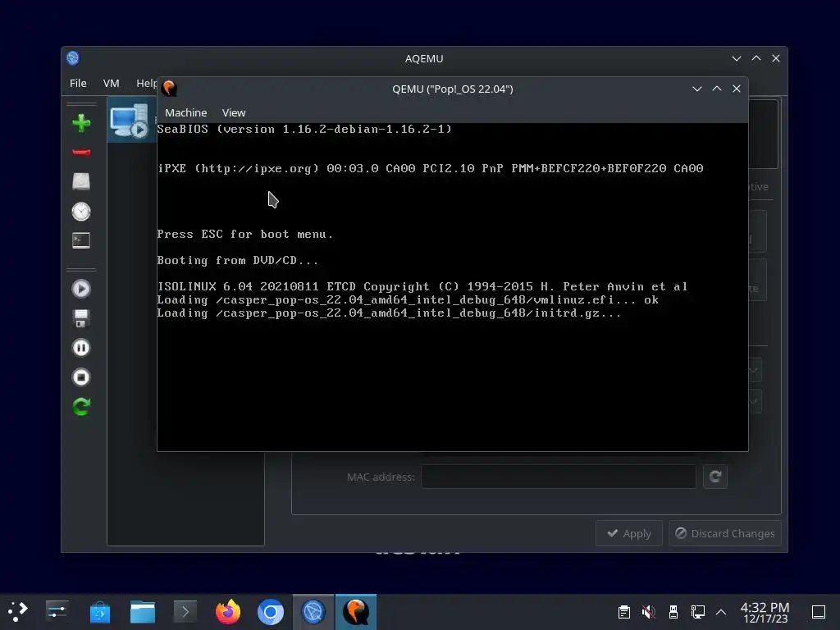Switch to QEMU task in taskbar
840x630 pixels.
click(x=356, y=612)
